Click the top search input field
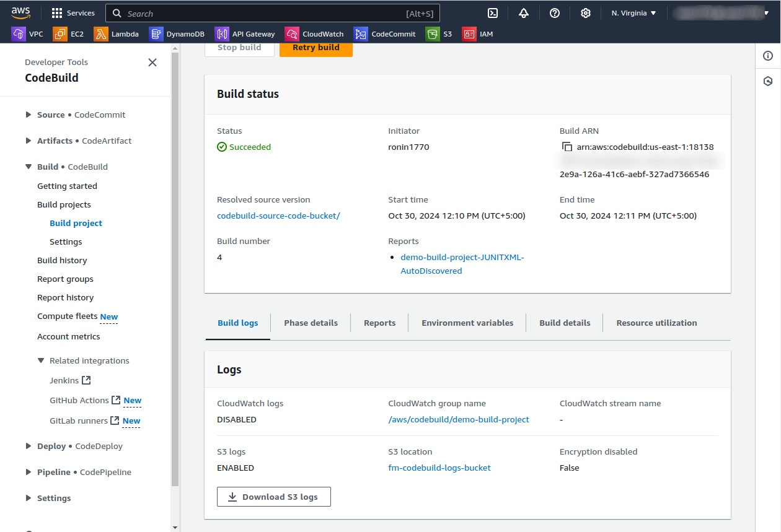Image resolution: width=781 pixels, height=532 pixels. coord(273,13)
